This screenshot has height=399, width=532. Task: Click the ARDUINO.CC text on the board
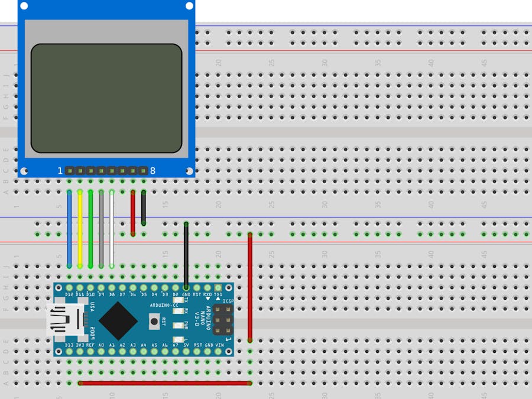[x=164, y=306]
